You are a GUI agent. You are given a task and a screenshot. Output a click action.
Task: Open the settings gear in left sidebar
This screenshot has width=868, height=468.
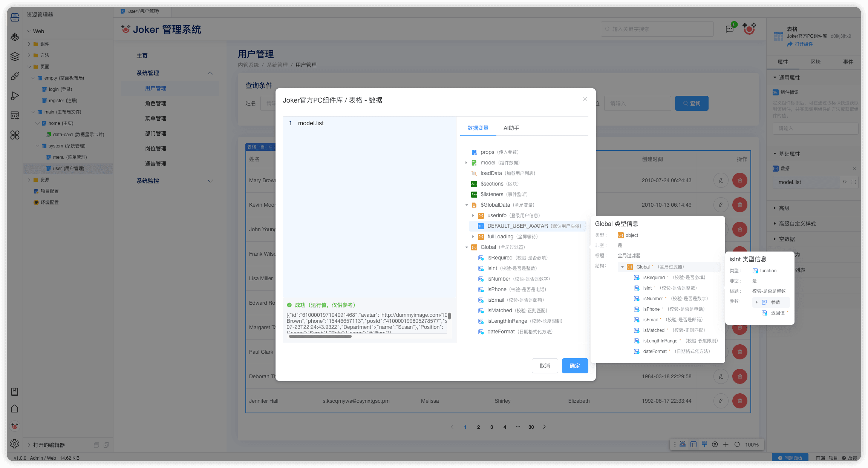tap(15, 444)
